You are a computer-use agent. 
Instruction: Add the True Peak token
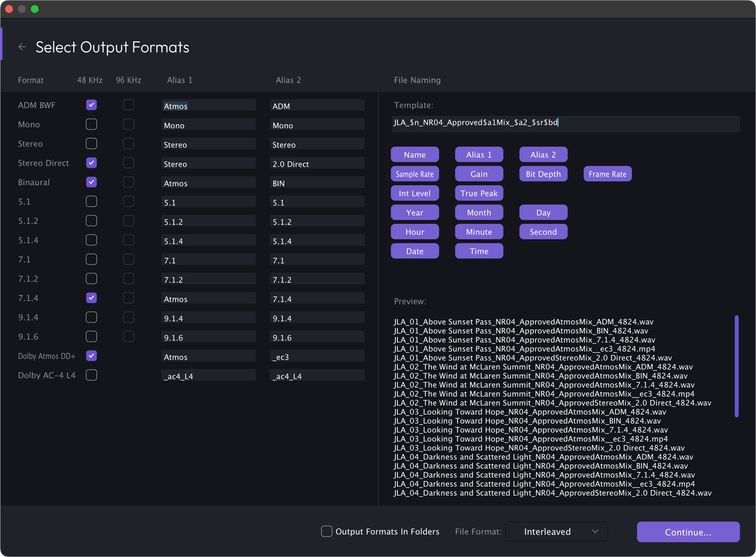pyautogui.click(x=479, y=193)
